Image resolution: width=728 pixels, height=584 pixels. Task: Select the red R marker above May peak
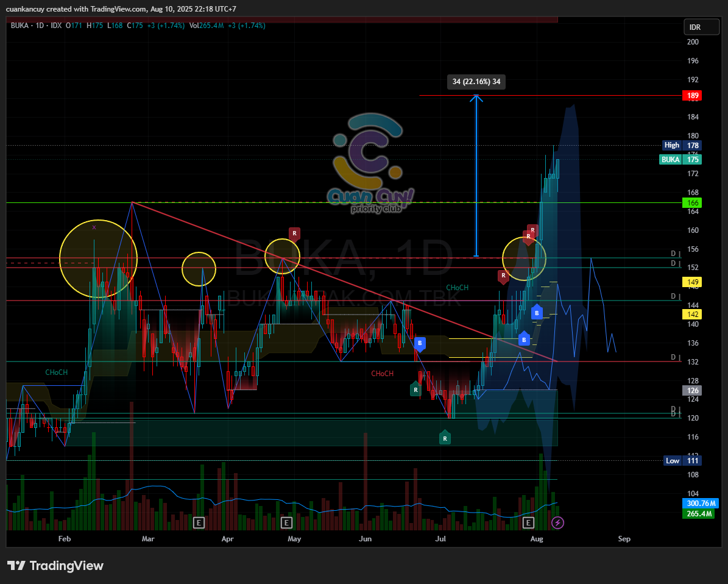[294, 233]
